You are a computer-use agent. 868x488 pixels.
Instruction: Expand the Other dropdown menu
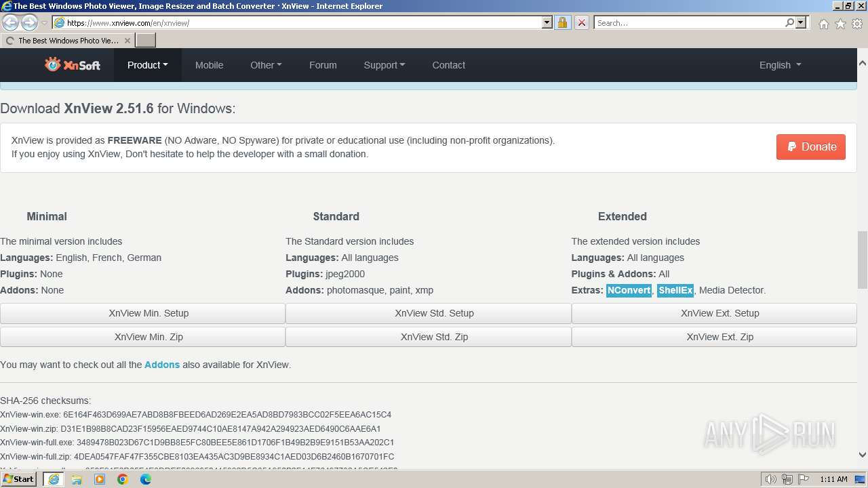tap(266, 65)
